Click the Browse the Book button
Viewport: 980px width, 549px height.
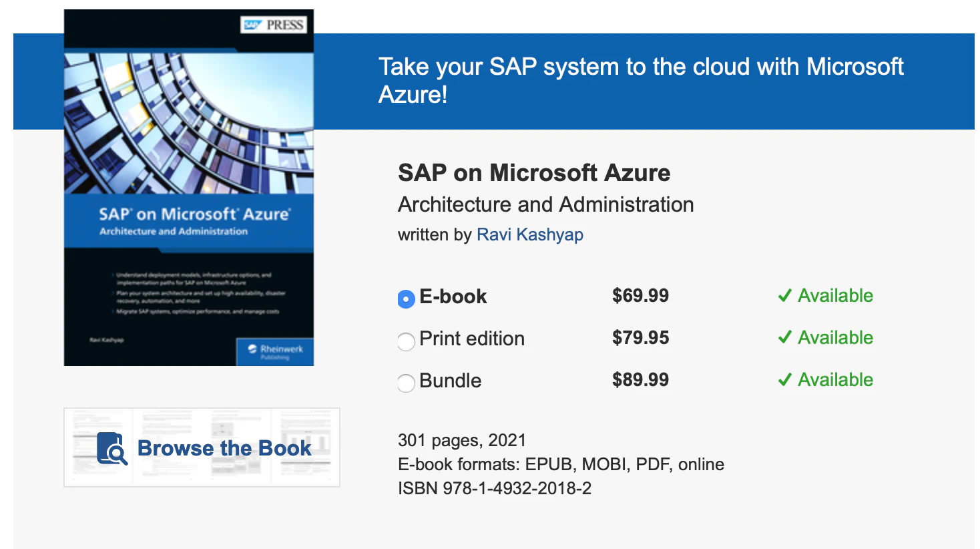click(202, 447)
